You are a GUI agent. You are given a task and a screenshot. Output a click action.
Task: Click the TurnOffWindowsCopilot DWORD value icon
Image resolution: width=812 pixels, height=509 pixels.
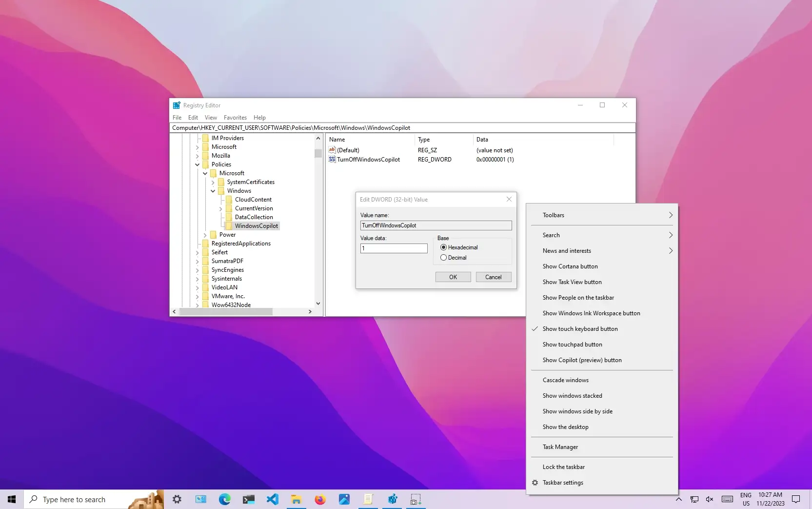tap(332, 159)
